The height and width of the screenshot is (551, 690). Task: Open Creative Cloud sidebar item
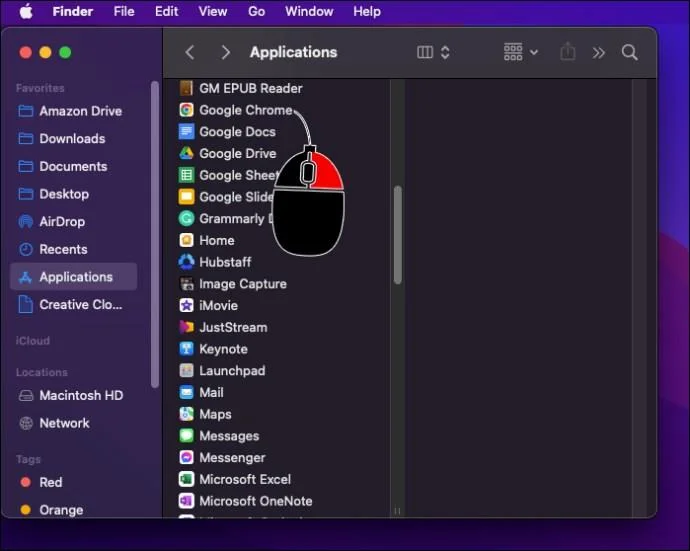click(73, 305)
